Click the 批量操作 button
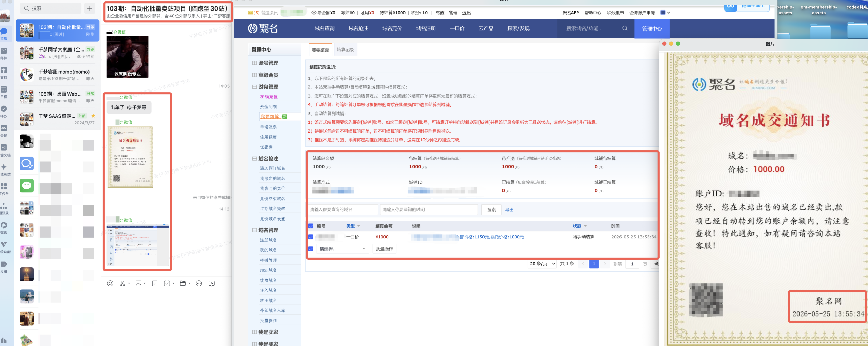Image resolution: width=868 pixels, height=346 pixels. pyautogui.click(x=384, y=249)
